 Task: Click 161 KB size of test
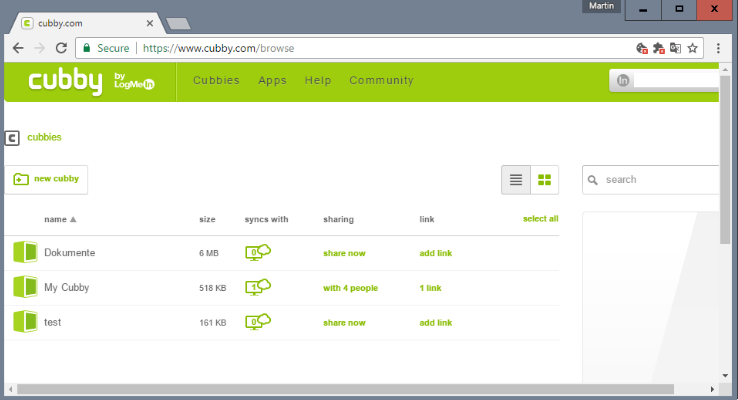click(x=212, y=323)
